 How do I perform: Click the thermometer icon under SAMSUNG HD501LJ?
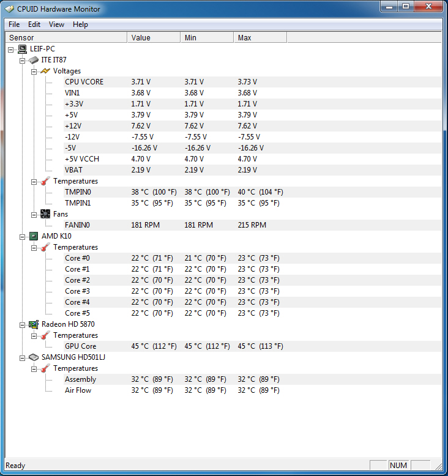[45, 368]
